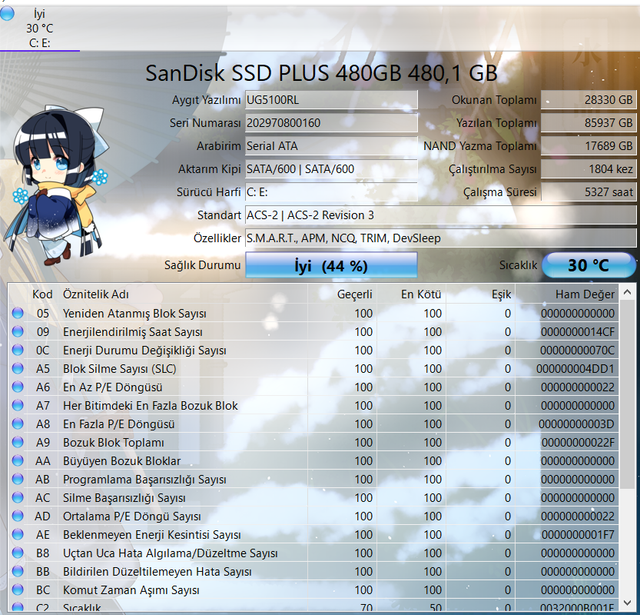
Task: Click the blue orb next to Komut Zaman Aşımı Sayısı
Action: point(17,590)
